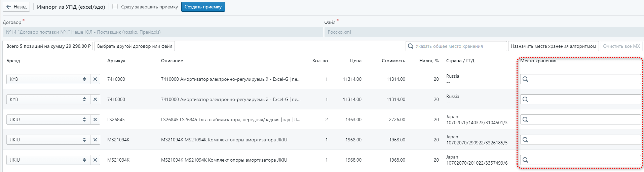Clear the brand in the second KYB row

pyautogui.click(x=95, y=99)
